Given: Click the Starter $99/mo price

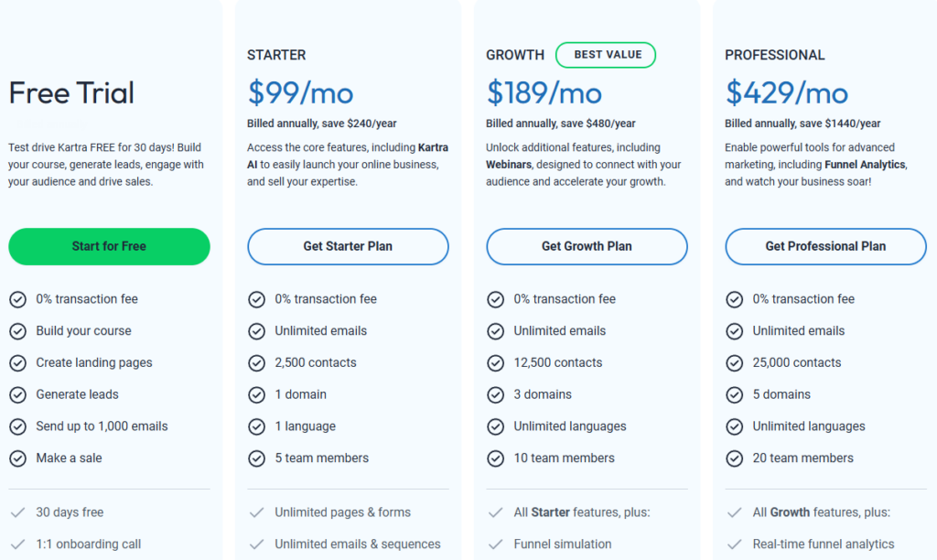Looking at the screenshot, I should point(300,92).
